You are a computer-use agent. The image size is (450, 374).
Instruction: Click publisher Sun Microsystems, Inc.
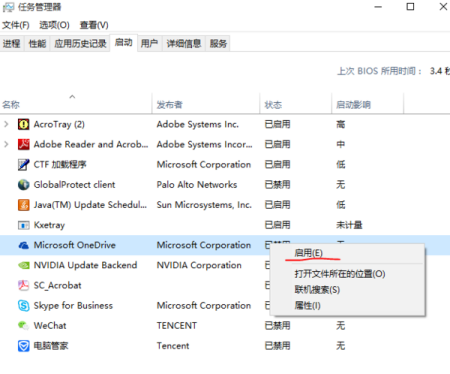[204, 205]
